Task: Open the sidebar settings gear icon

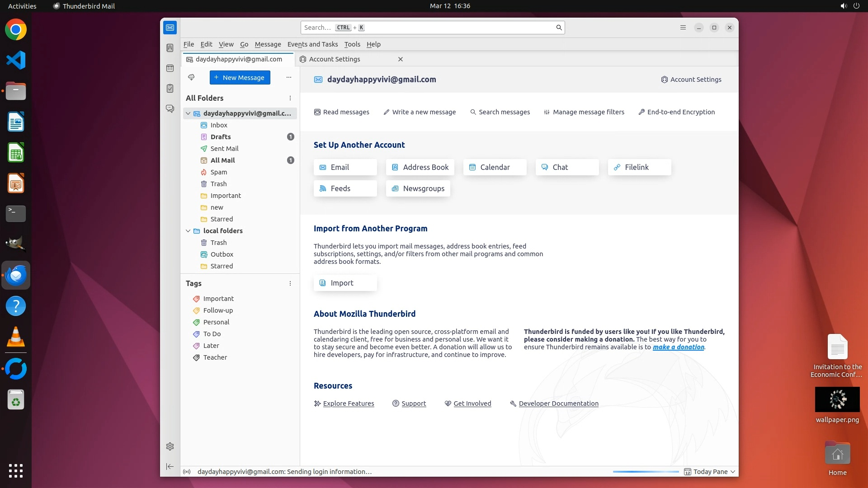Action: (x=170, y=446)
